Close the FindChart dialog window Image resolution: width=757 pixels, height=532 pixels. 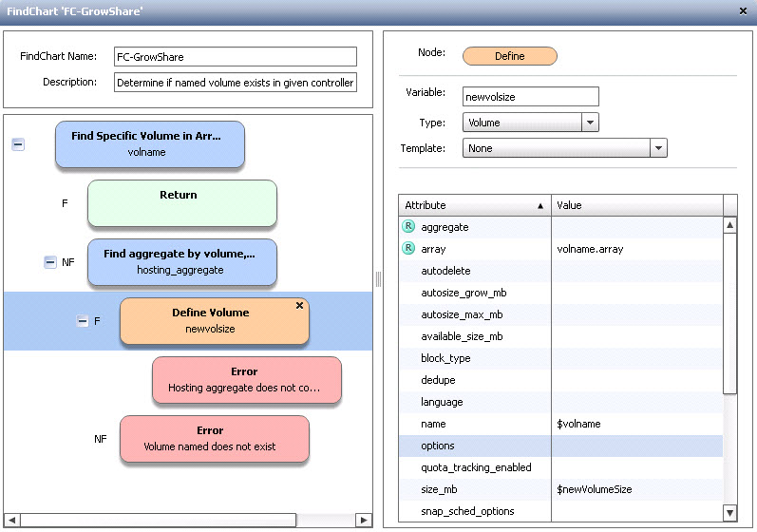(x=742, y=10)
